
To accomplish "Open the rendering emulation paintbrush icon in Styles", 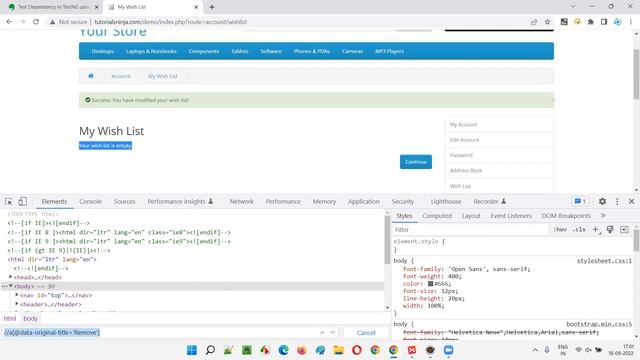I will point(610,229).
